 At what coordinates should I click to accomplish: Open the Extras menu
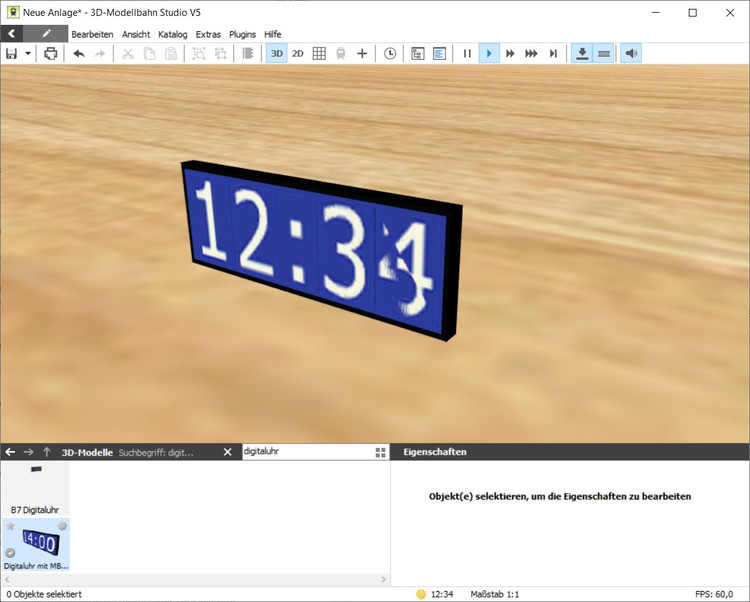pyautogui.click(x=208, y=34)
